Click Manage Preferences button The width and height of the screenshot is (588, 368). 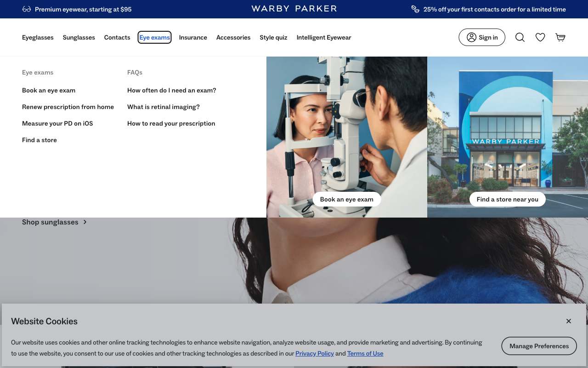click(x=539, y=346)
